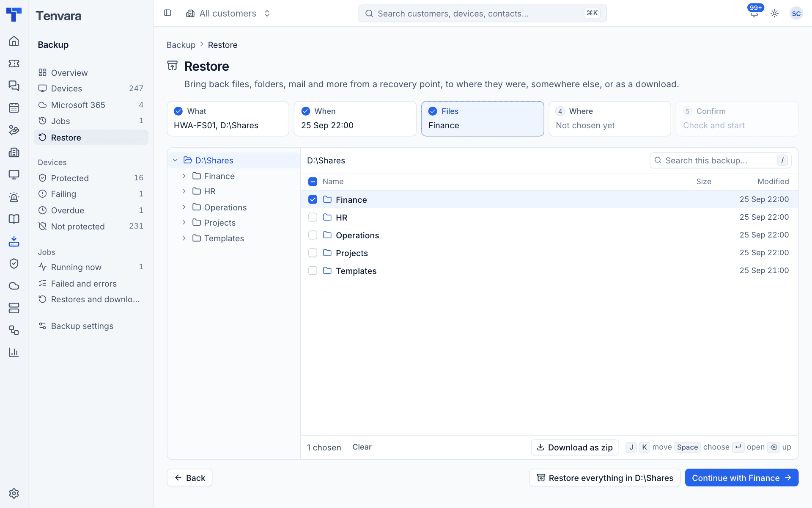Check the HR folder checkbox
This screenshot has height=508, width=812.
coord(313,217)
